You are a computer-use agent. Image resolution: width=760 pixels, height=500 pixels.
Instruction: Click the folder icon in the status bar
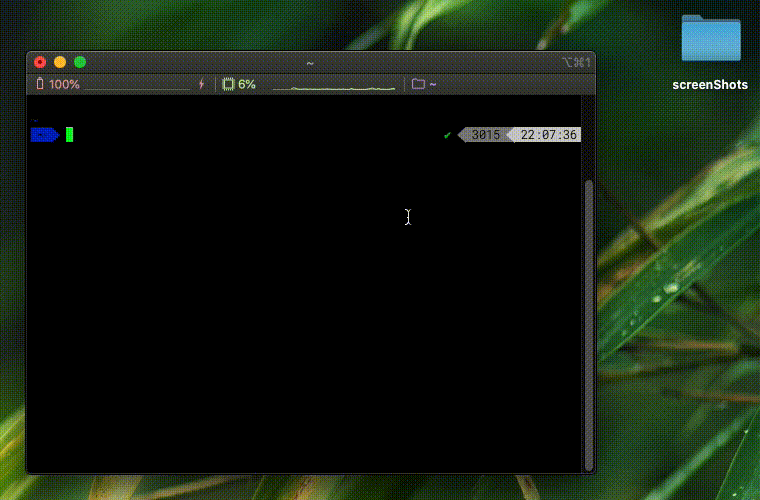coord(418,84)
